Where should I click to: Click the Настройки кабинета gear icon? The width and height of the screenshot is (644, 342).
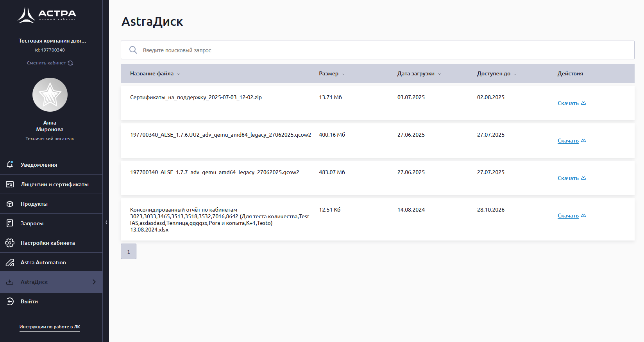(x=10, y=243)
